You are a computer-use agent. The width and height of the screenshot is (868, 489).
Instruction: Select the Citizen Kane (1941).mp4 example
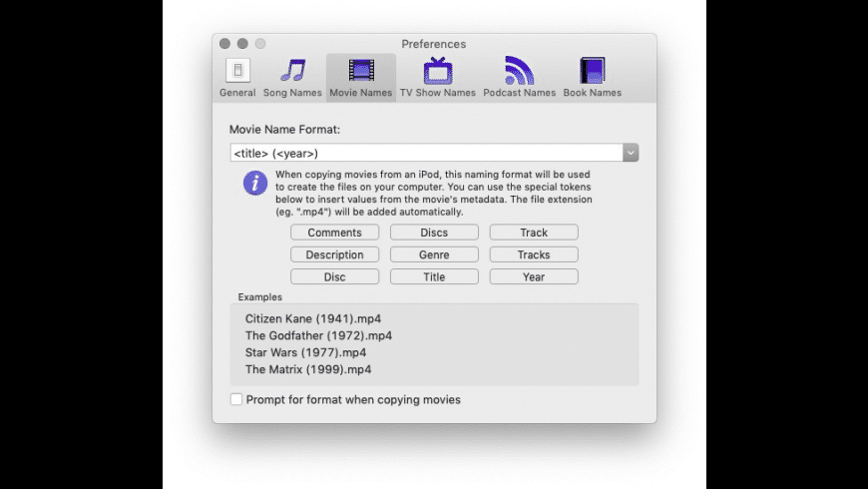point(313,319)
